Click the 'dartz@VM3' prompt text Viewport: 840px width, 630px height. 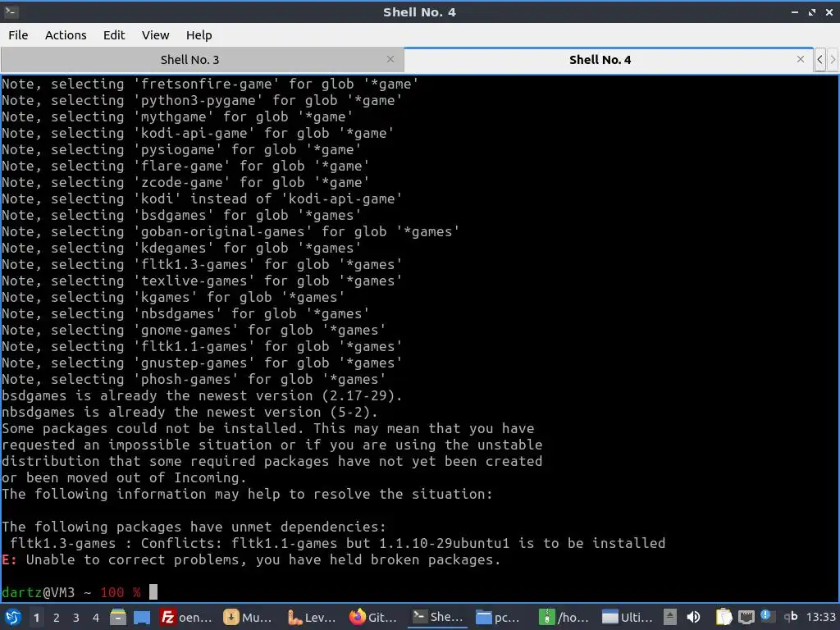pyautogui.click(x=39, y=592)
